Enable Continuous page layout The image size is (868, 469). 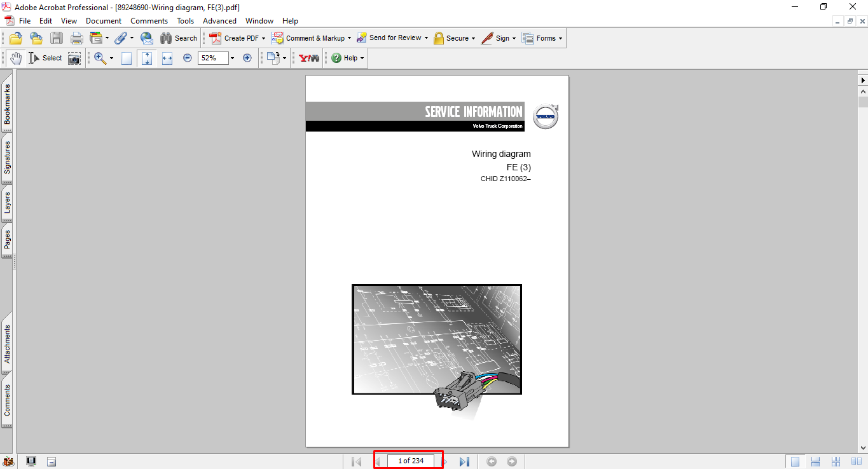click(x=815, y=461)
